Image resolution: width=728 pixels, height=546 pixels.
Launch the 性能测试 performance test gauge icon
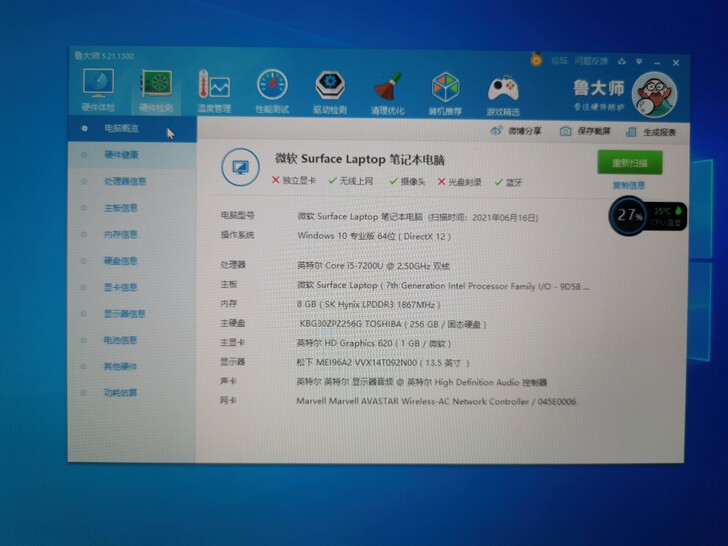[272, 92]
